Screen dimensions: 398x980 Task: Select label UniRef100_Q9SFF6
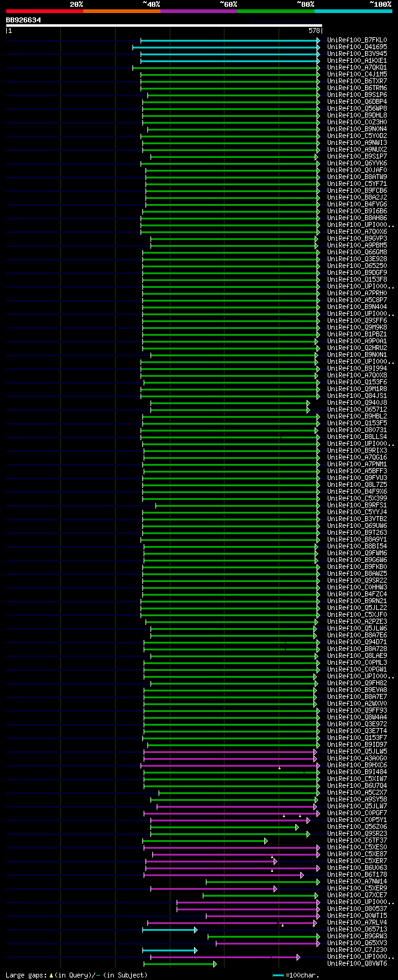click(x=357, y=321)
